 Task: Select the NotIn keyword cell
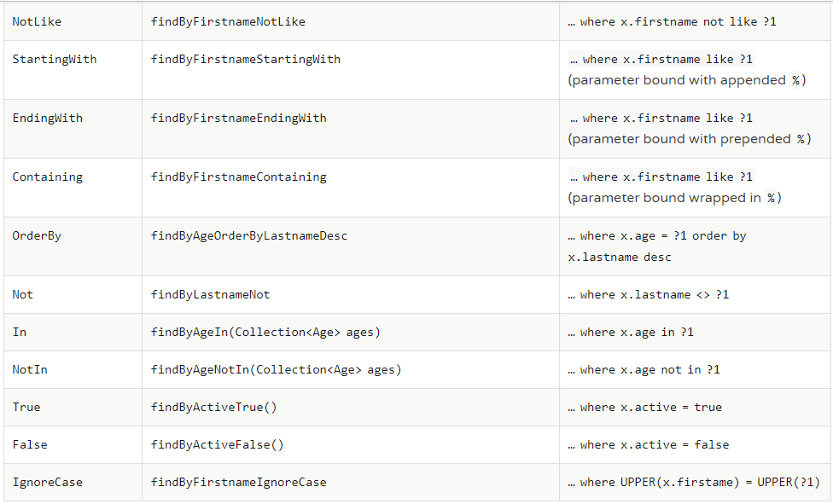pos(73,369)
